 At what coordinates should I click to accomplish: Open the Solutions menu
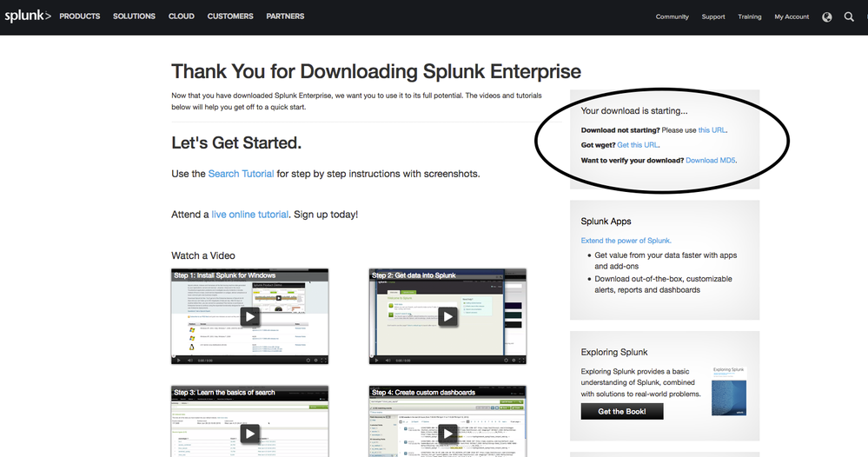pyautogui.click(x=134, y=17)
